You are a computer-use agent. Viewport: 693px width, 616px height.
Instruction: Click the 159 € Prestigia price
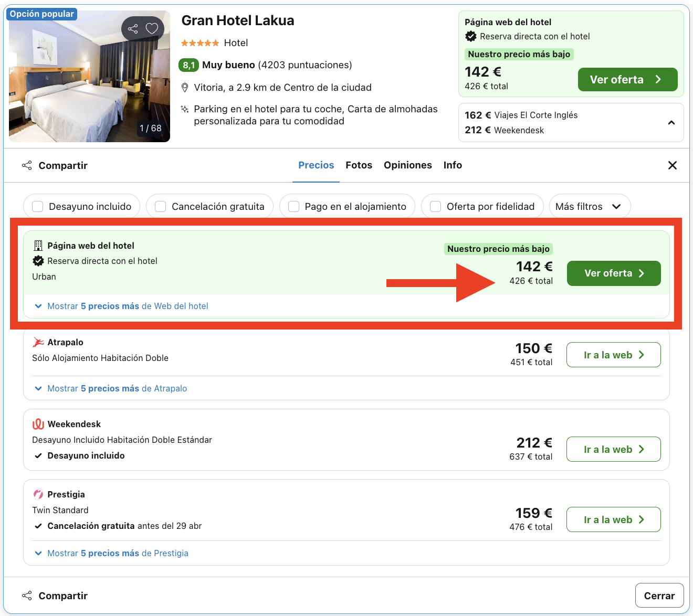[x=533, y=513]
